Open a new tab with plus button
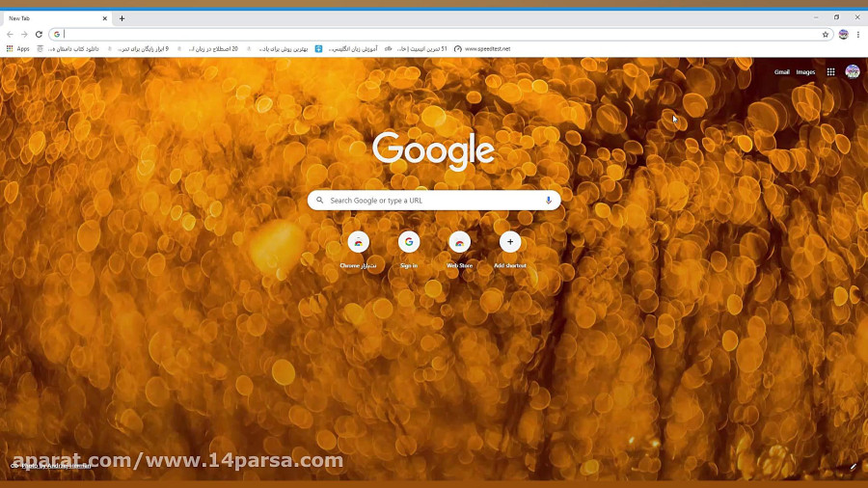Image resolution: width=868 pixels, height=488 pixels. pos(122,18)
